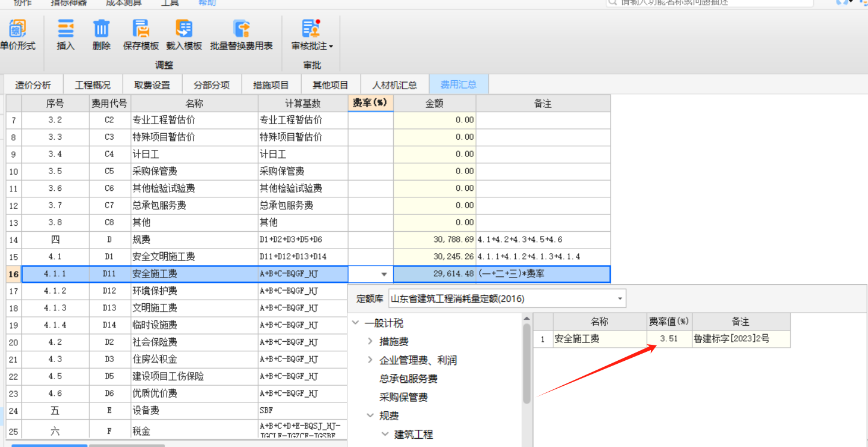Image resolution: width=868 pixels, height=447 pixels.
Task: Open the 工具 menu
Action: pos(170,3)
